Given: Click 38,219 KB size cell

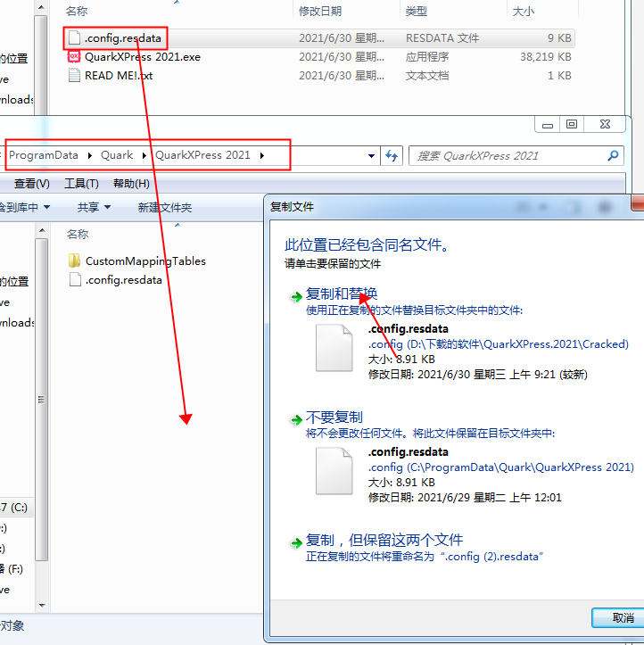Looking at the screenshot, I should (545, 57).
